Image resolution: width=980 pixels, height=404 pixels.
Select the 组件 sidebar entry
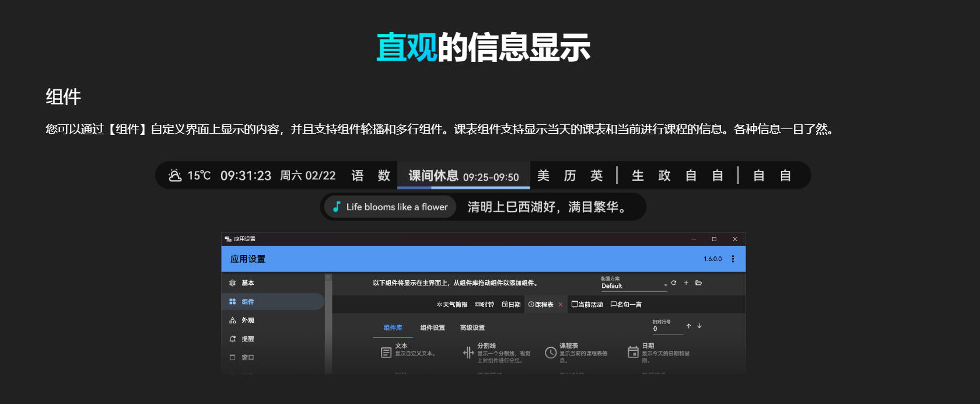pos(273,302)
